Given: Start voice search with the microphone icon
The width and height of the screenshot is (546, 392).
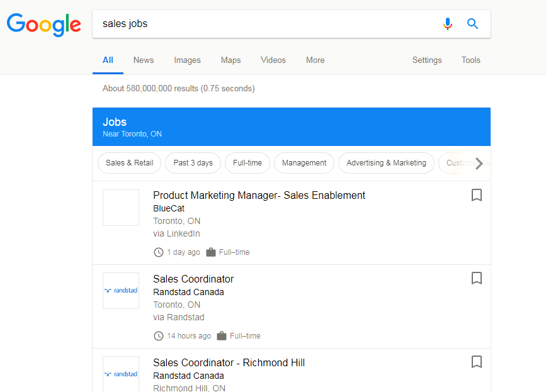Looking at the screenshot, I should tap(448, 24).
